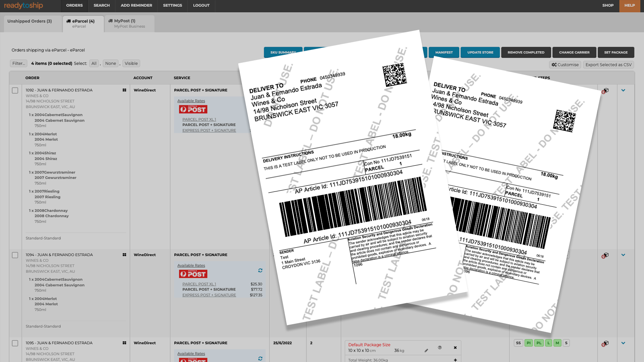The image size is (644, 362).
Task: Edit Default Package Size with pencil icon
Action: [426, 350]
